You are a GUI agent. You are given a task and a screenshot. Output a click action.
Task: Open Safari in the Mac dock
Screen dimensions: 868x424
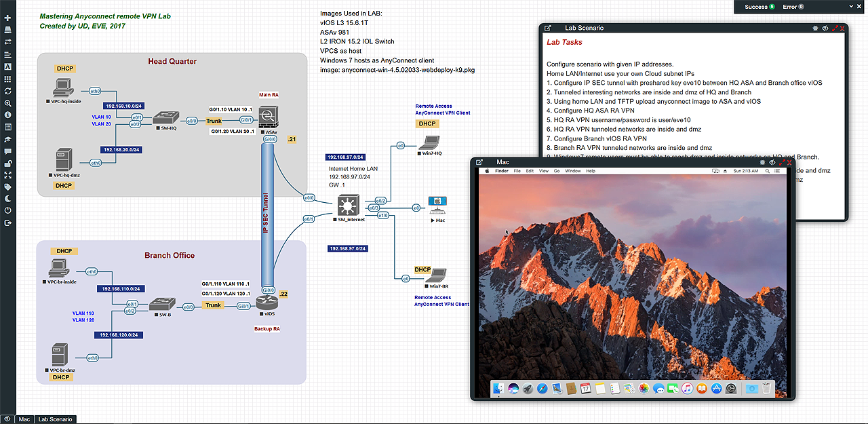542,389
